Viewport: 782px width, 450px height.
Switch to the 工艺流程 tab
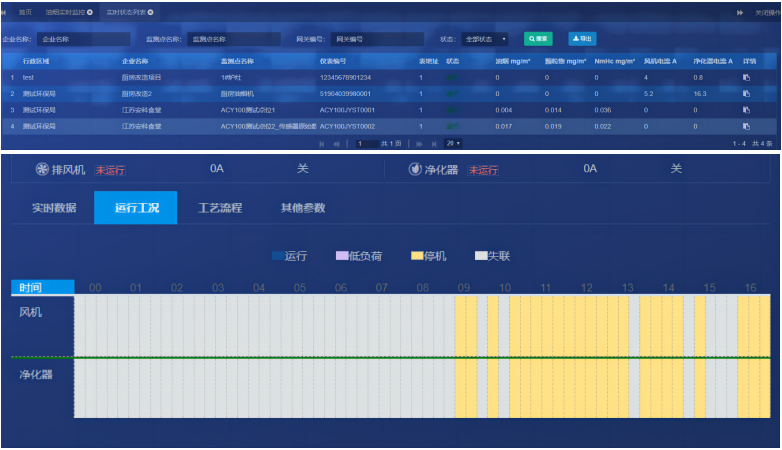coord(220,208)
